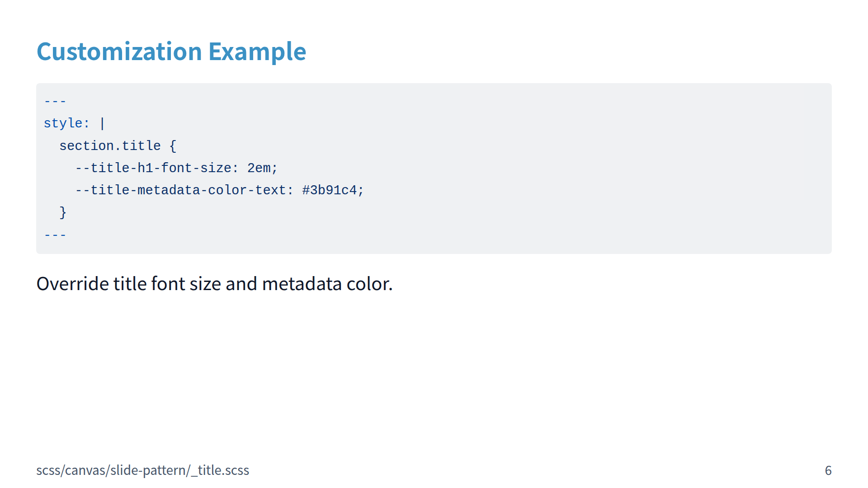
Task: Click the word "color." ending the description
Action: 369,284
